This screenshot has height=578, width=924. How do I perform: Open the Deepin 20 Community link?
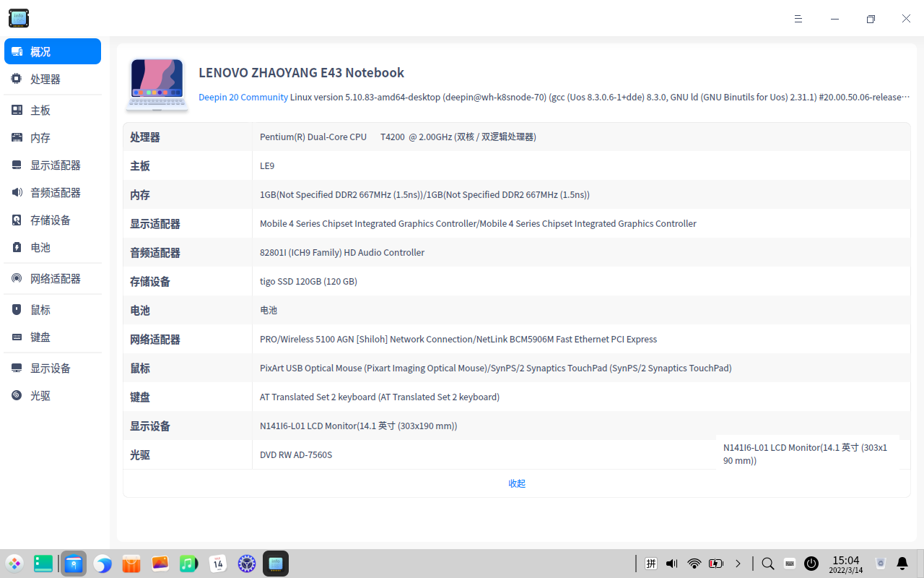(243, 97)
